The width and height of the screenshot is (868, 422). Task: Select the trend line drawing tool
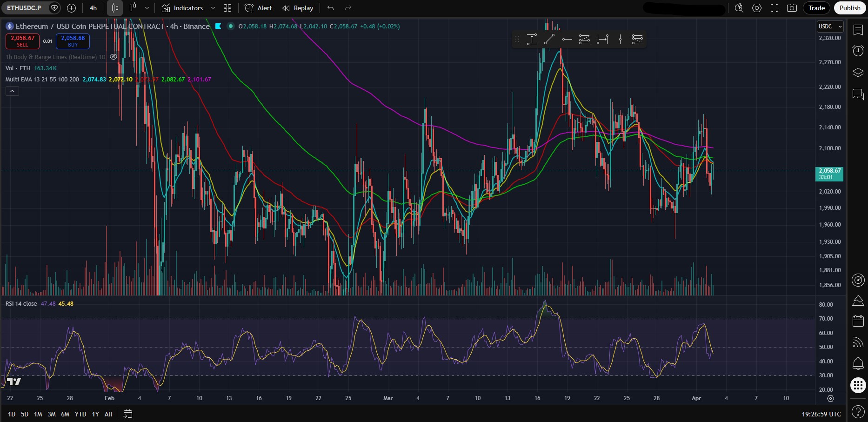click(x=549, y=40)
